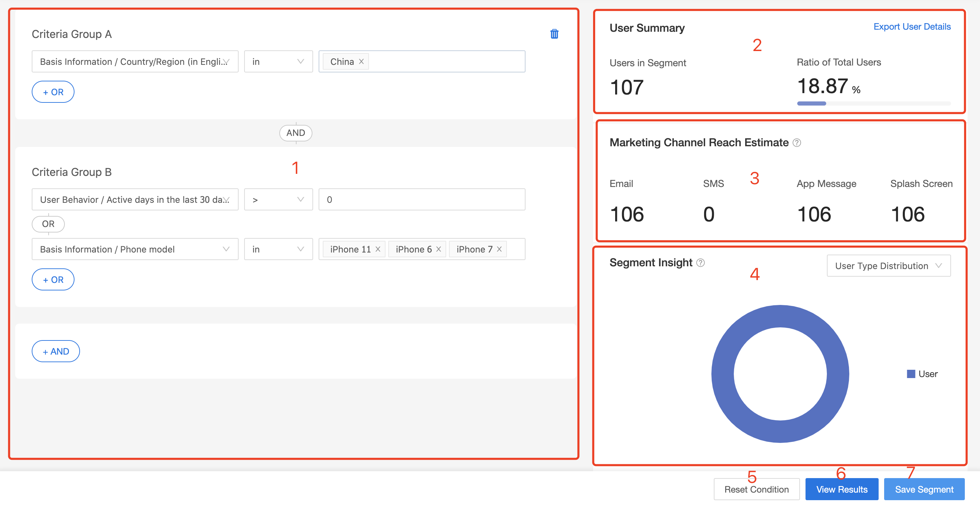Click Export User Details link
This screenshot has height=505, width=980.
coord(911,27)
